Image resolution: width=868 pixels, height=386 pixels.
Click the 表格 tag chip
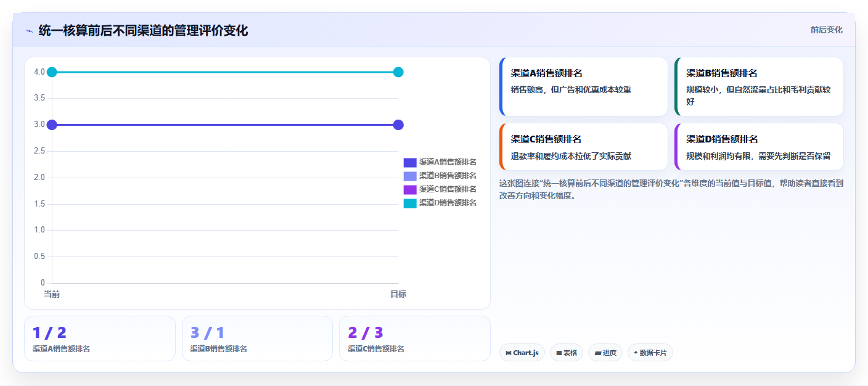tap(567, 353)
